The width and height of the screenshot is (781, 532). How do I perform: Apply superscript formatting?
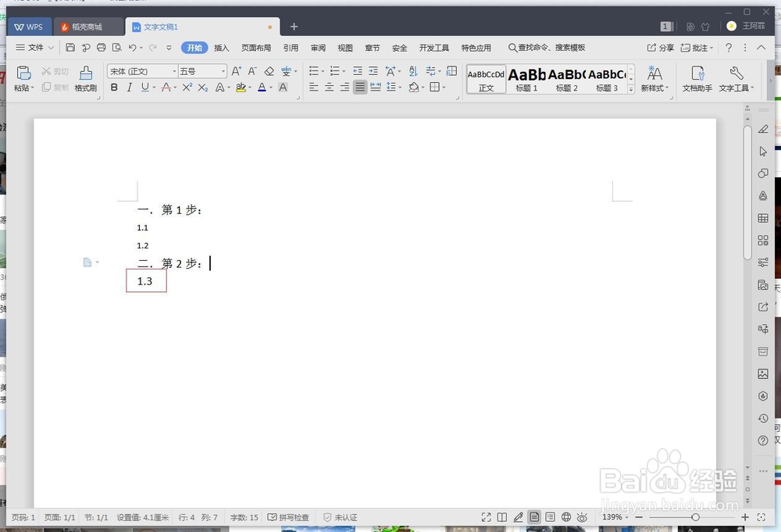186,87
